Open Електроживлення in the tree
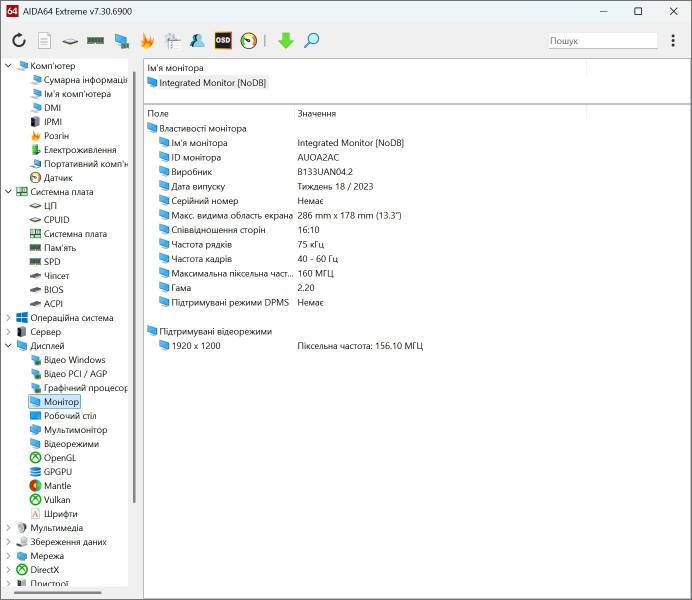The image size is (692, 600). point(74,150)
